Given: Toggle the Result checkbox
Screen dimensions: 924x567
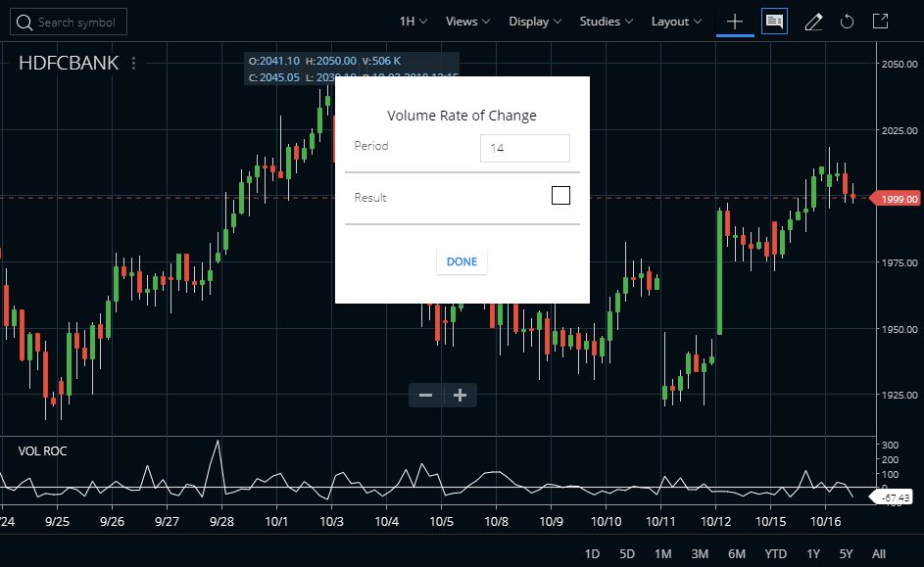Looking at the screenshot, I should [560, 196].
